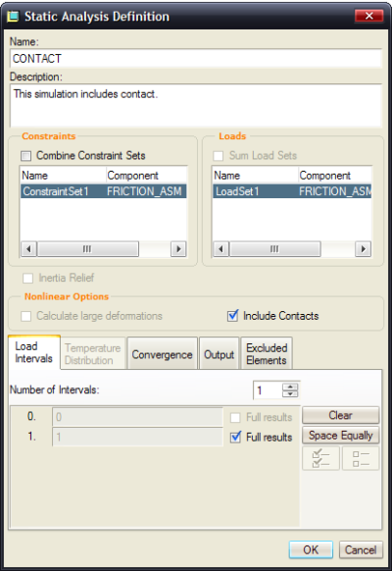Screen dimensions: 392x571
Task: Increase Number of Intervals with up arrow
Action: click(290, 387)
